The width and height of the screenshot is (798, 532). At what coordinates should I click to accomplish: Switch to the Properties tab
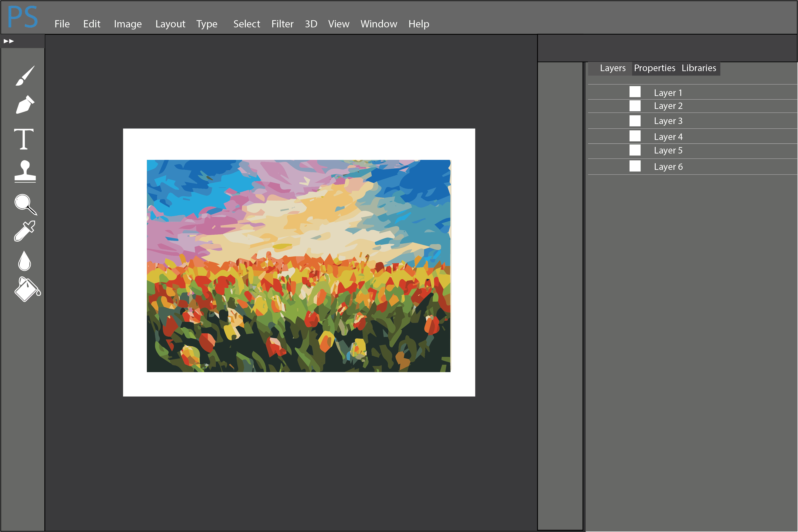(654, 68)
